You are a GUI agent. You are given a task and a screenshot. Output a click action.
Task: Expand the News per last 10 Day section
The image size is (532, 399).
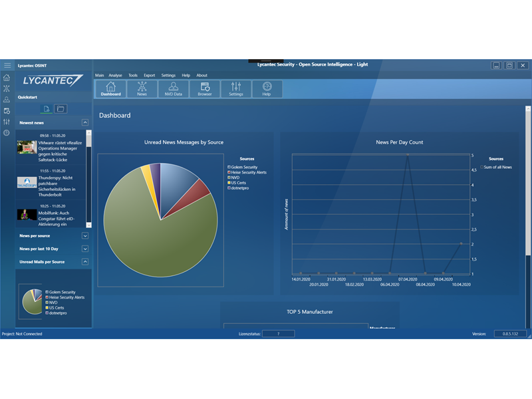[85, 249]
